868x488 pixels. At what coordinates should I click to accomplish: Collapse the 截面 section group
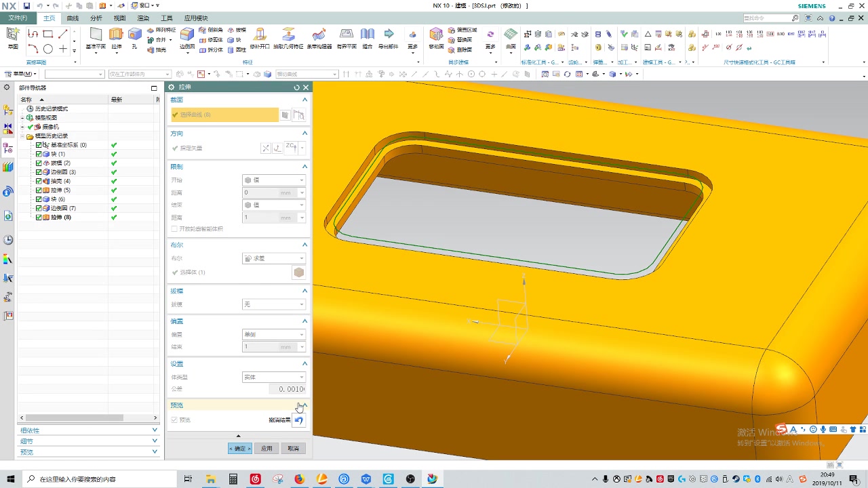point(304,100)
